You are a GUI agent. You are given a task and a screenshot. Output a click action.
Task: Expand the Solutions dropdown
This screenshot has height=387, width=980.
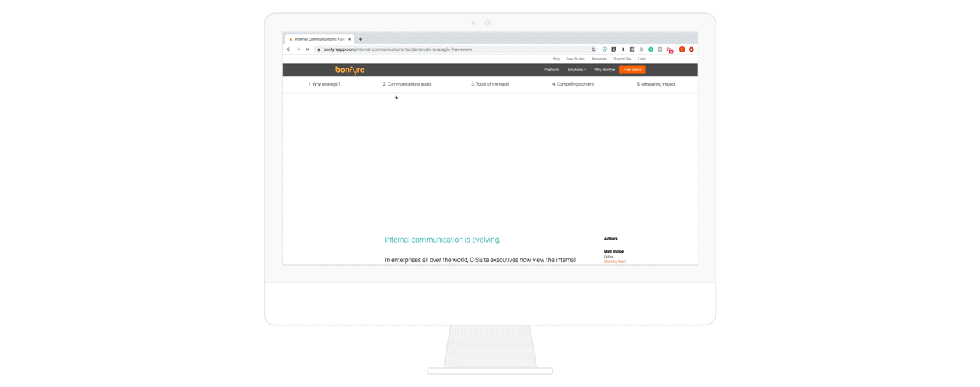[x=576, y=70]
